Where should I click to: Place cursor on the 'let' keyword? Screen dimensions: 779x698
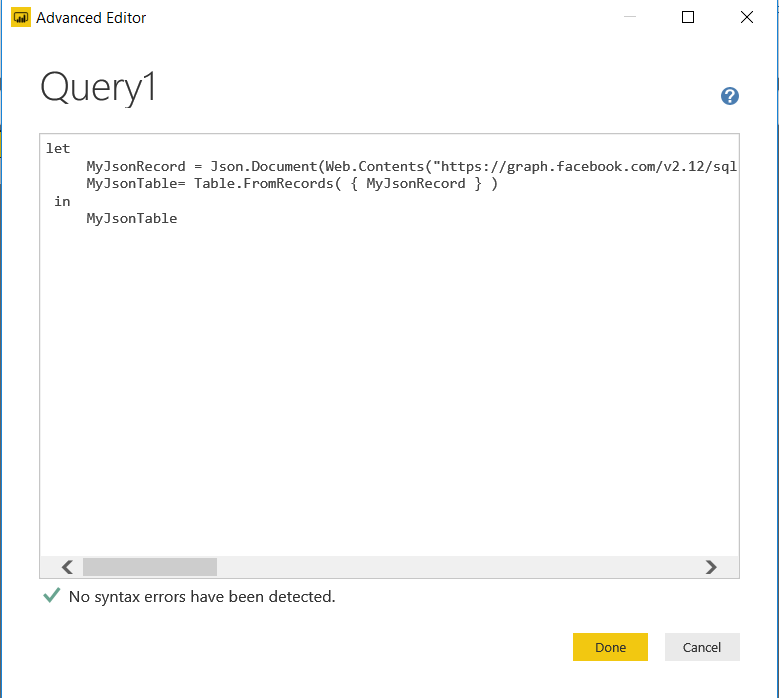58,149
